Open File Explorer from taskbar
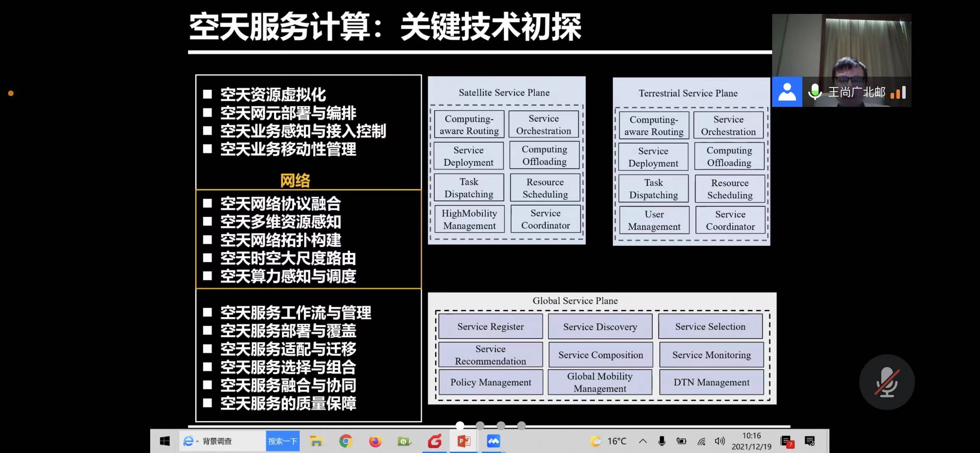The height and width of the screenshot is (453, 980). tap(316, 441)
